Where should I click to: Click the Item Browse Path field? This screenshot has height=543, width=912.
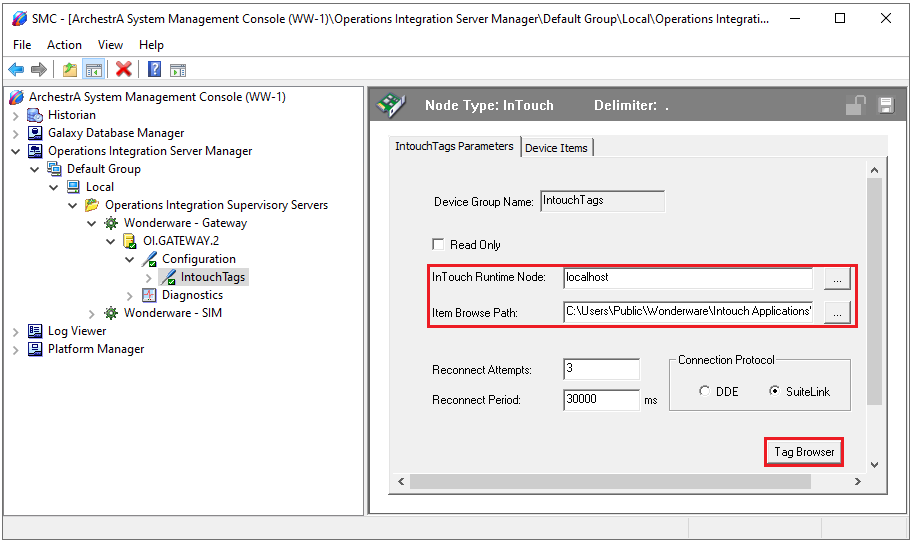[688, 312]
